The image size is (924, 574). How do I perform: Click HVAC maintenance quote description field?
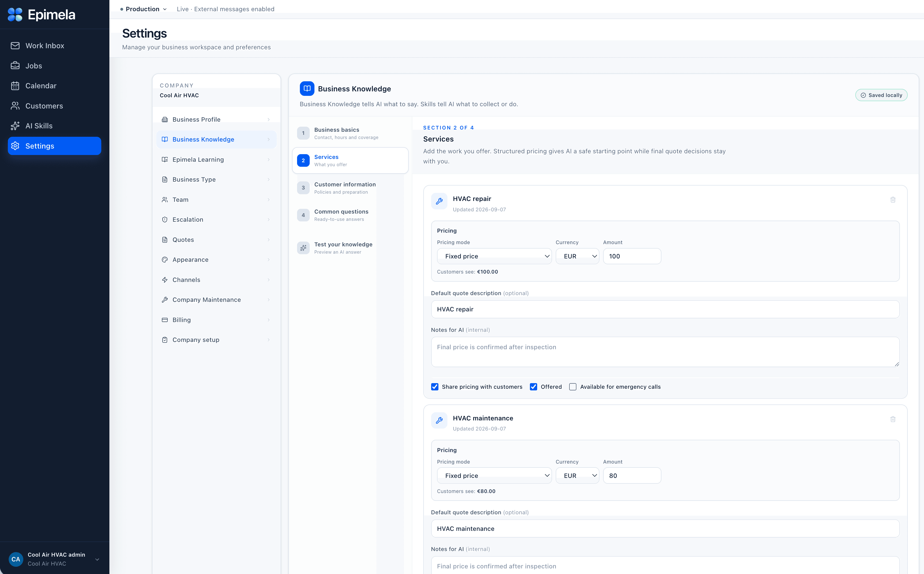click(665, 529)
